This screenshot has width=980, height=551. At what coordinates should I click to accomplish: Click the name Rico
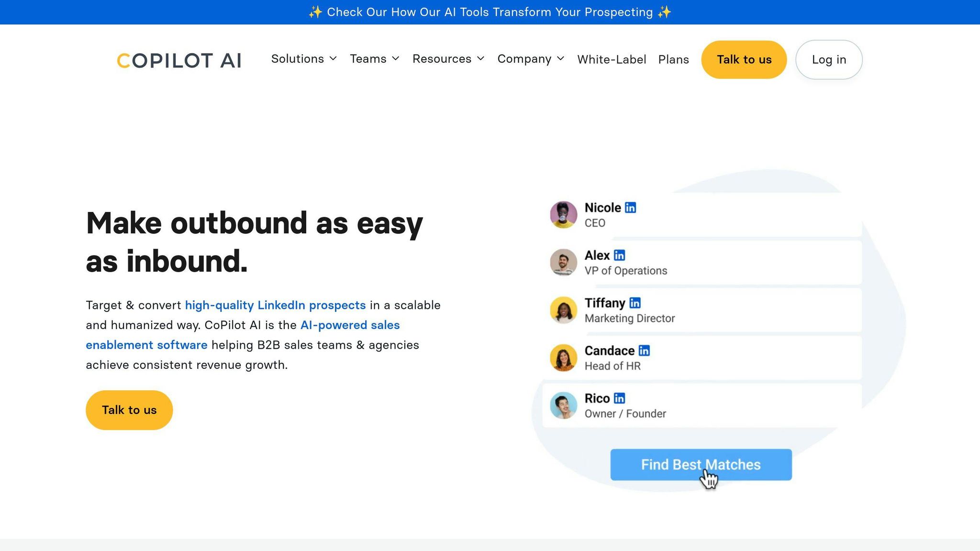click(x=597, y=398)
